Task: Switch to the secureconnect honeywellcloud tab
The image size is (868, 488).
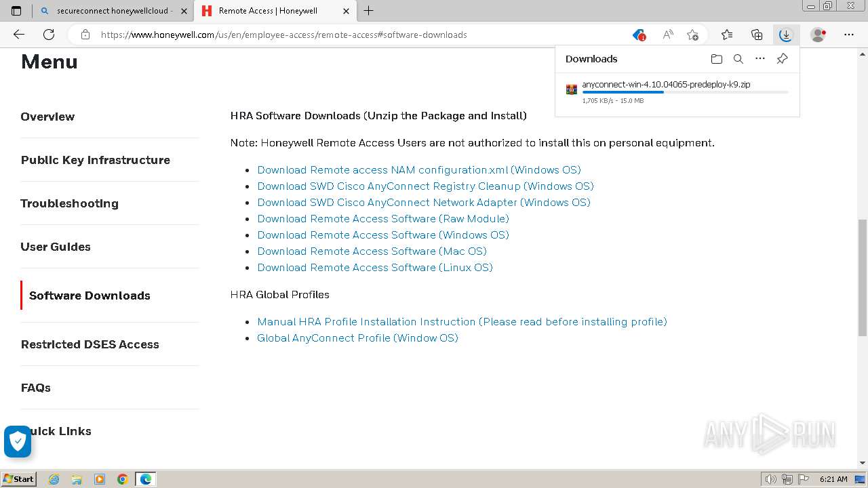Action: [x=113, y=11]
